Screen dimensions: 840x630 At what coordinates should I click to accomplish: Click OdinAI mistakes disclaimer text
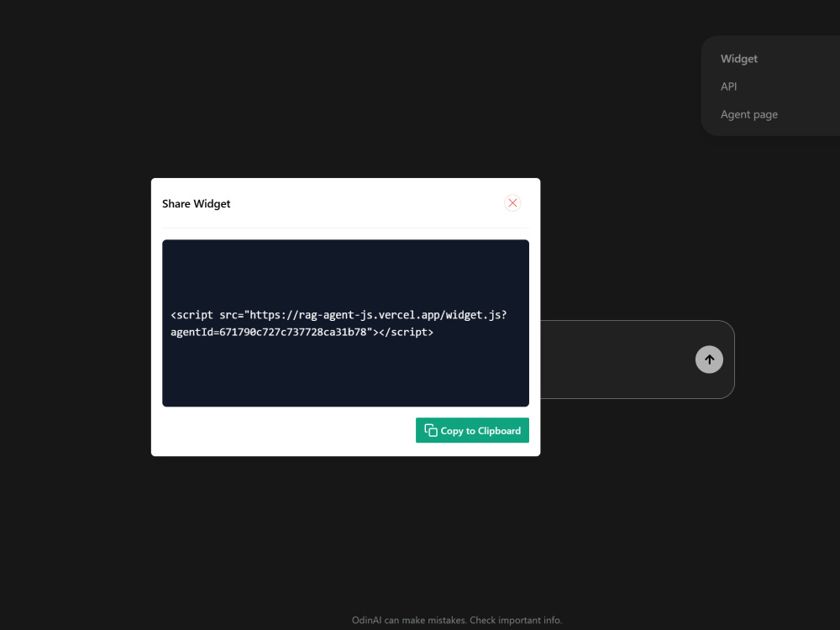[457, 620]
